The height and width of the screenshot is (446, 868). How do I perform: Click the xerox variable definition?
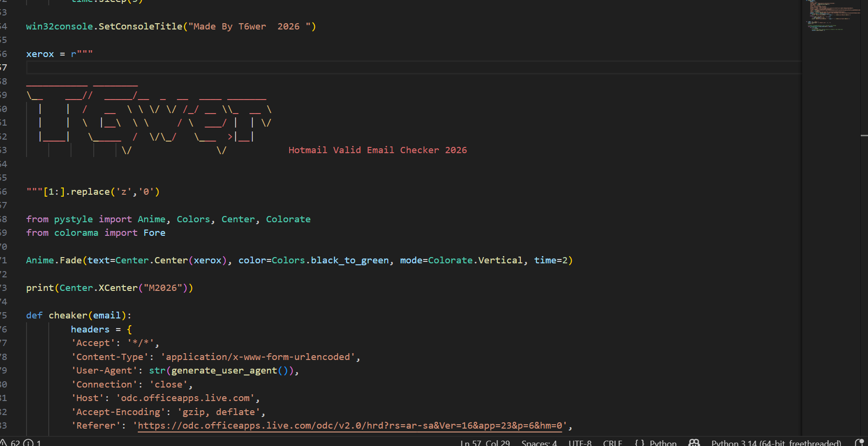coord(40,54)
